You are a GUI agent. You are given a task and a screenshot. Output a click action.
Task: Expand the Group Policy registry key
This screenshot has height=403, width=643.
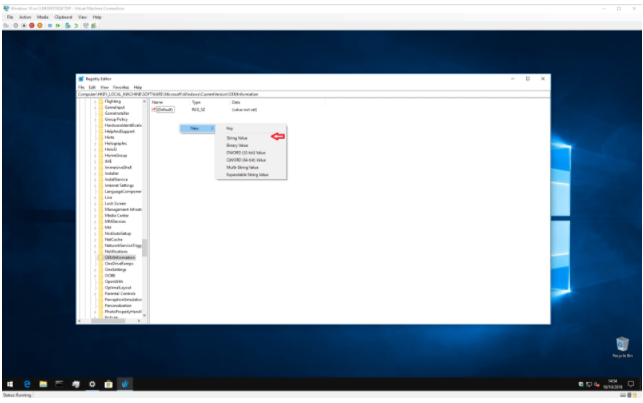95,119
